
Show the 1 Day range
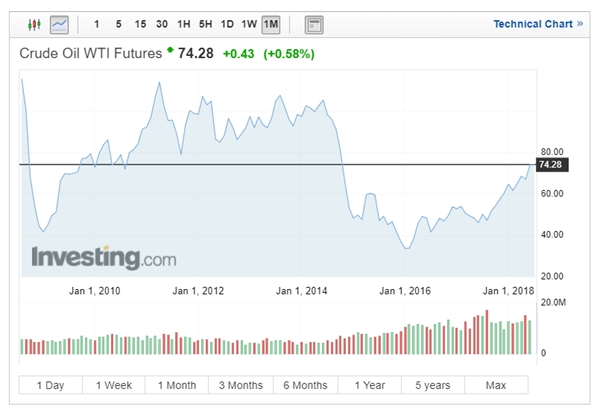click(50, 385)
